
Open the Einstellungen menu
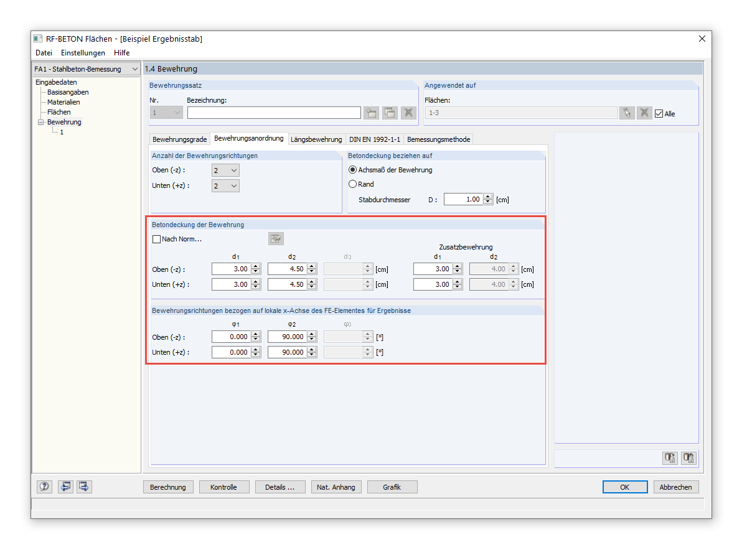[83, 53]
